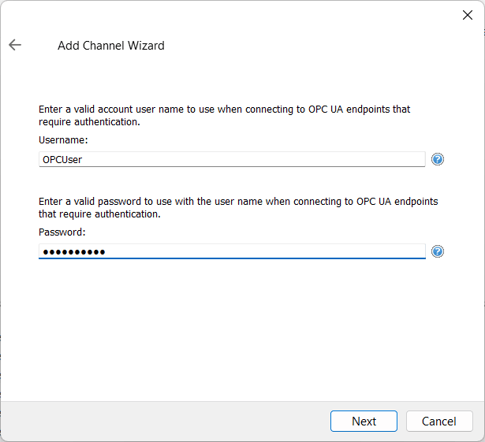485x442 pixels.
Task: Open help for the Password field
Action: 437,251
